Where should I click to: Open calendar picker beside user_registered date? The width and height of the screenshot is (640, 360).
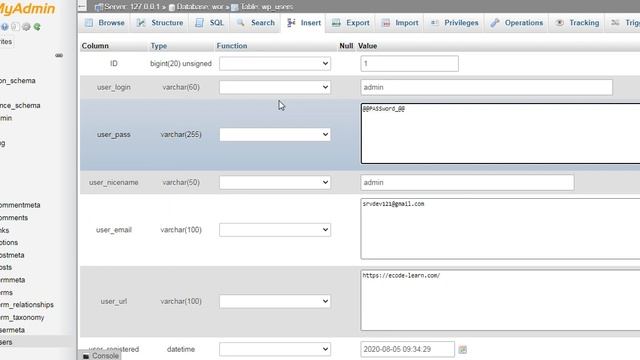point(462,349)
